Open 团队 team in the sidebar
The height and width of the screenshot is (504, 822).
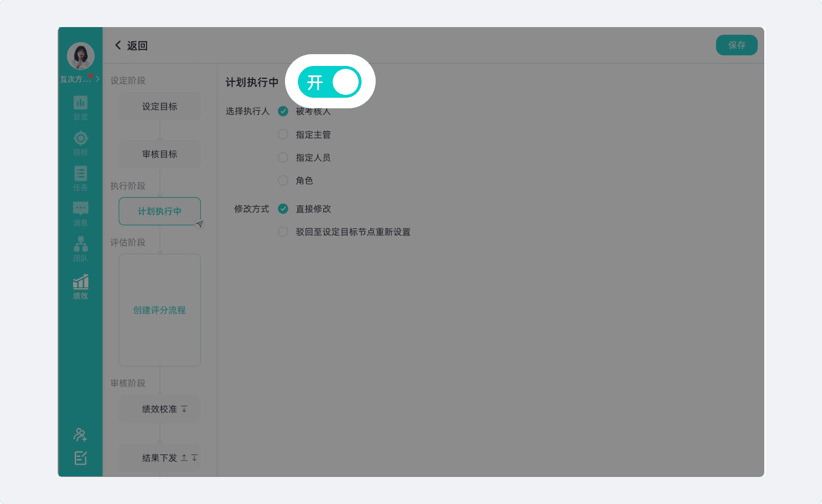(x=81, y=250)
